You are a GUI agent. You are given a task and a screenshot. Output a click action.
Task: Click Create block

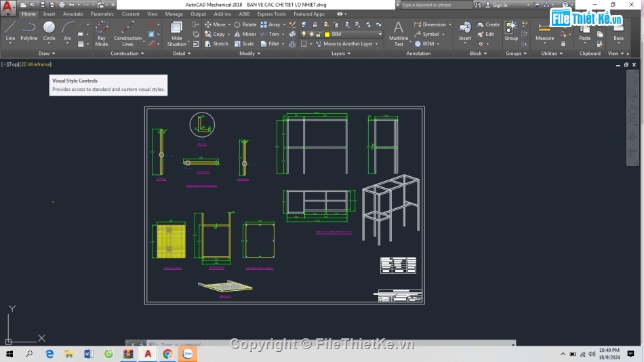(489, 24)
